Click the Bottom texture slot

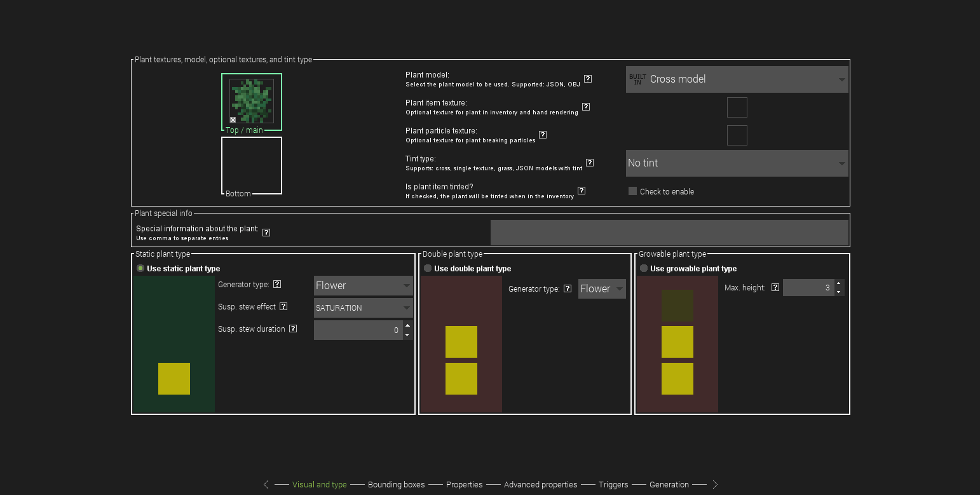[251, 165]
